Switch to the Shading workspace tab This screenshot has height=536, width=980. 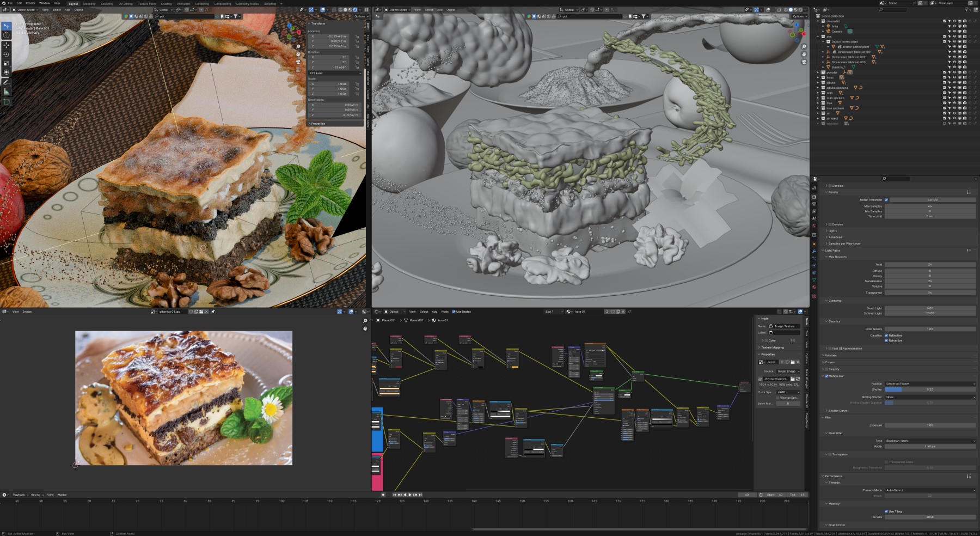tap(166, 3)
